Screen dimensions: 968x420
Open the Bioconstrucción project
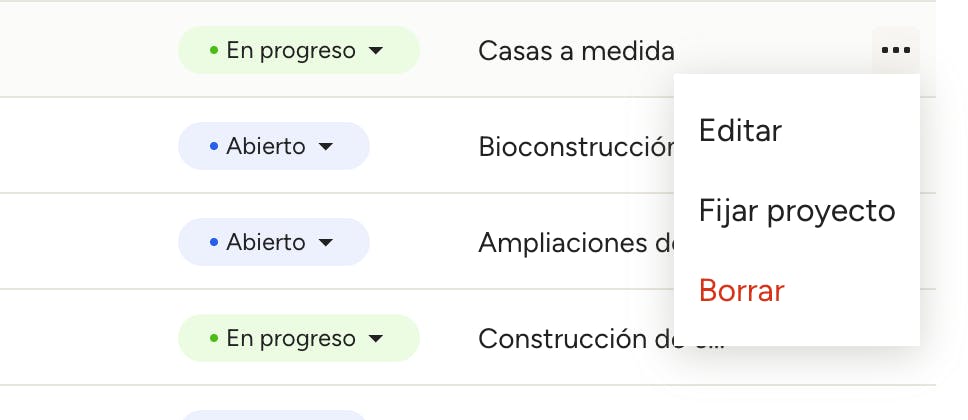tap(576, 146)
